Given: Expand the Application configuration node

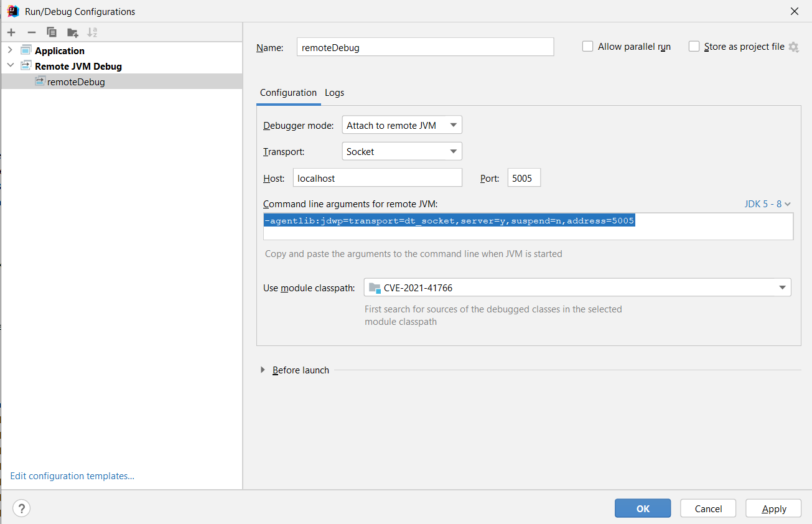Looking at the screenshot, I should (x=10, y=50).
